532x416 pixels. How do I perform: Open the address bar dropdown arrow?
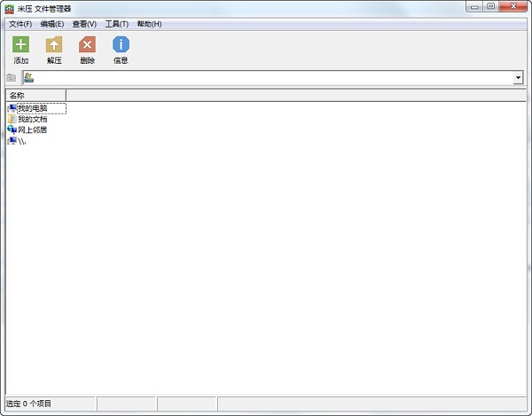pyautogui.click(x=518, y=77)
